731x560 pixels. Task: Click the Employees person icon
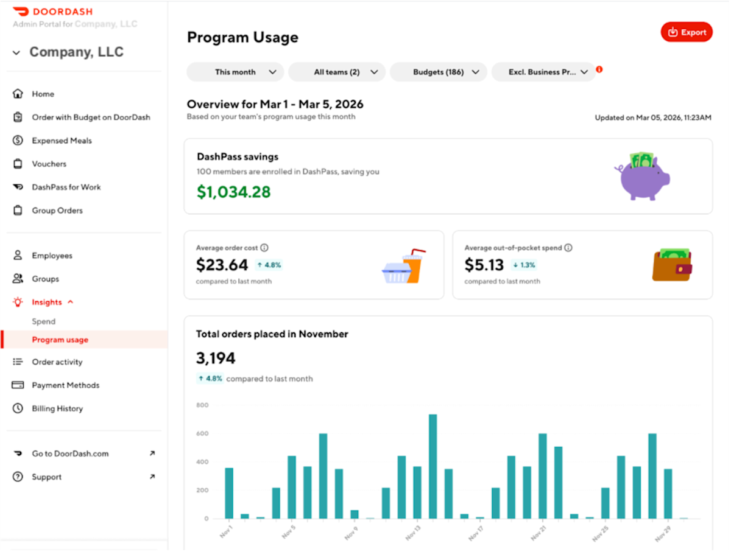(x=18, y=256)
